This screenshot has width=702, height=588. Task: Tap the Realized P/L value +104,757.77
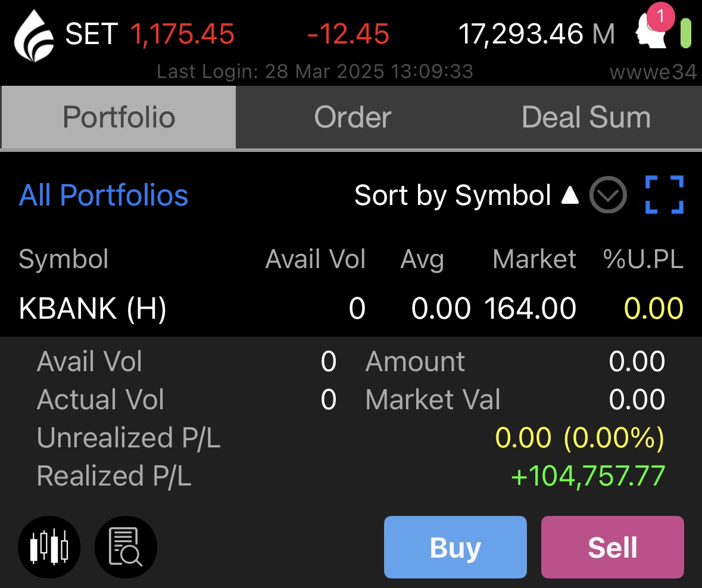588,475
